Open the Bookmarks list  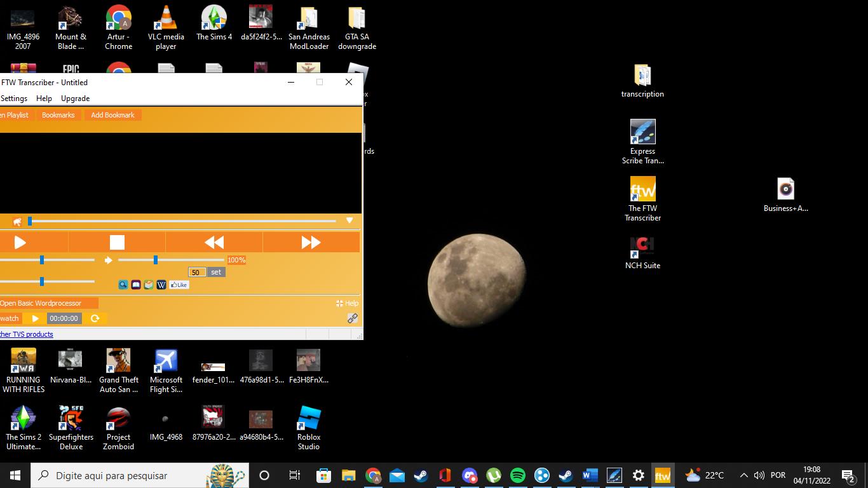(x=58, y=115)
